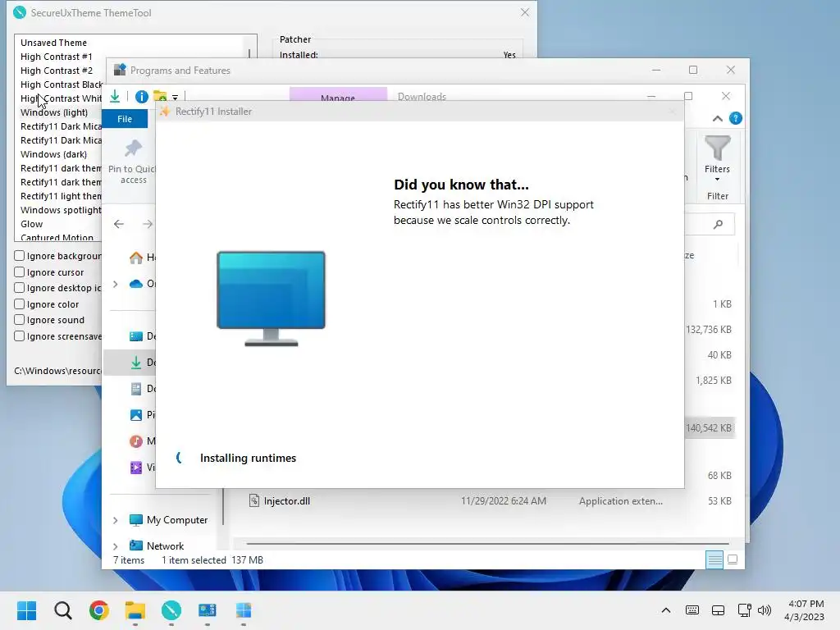
Task: Open volume control tray icon
Action: (x=765, y=610)
